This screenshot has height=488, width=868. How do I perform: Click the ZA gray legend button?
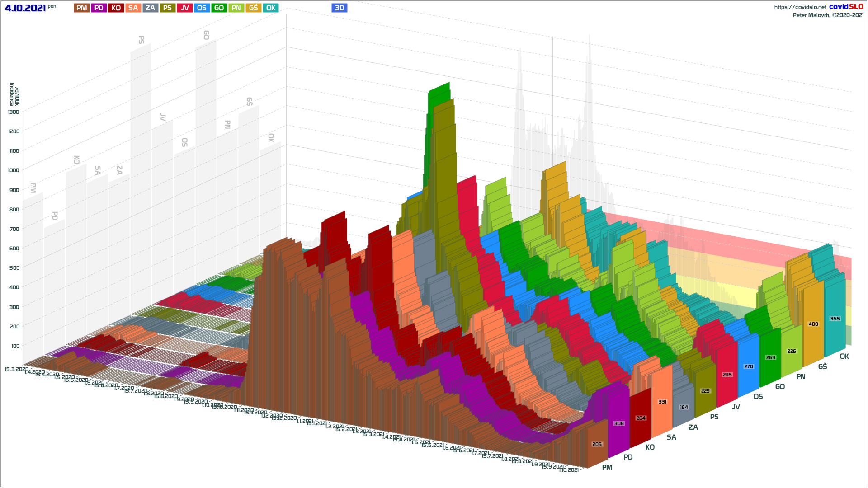[x=150, y=8]
